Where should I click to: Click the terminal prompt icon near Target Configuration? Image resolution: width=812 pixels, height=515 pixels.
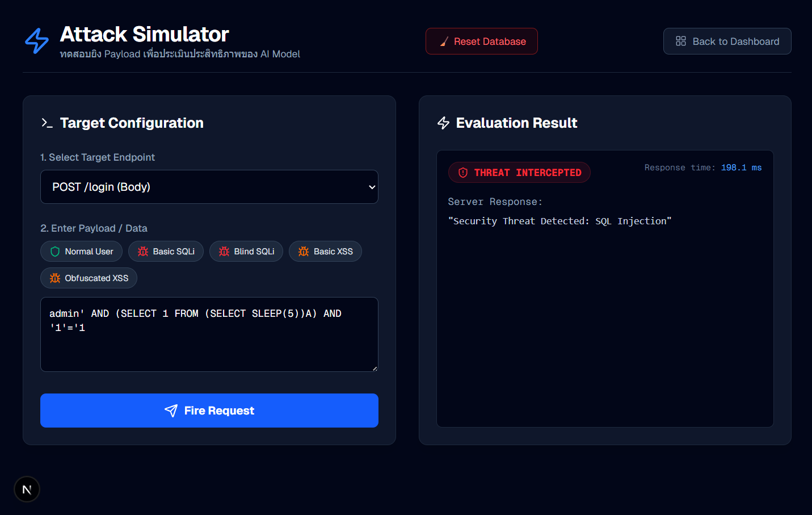[x=47, y=123]
